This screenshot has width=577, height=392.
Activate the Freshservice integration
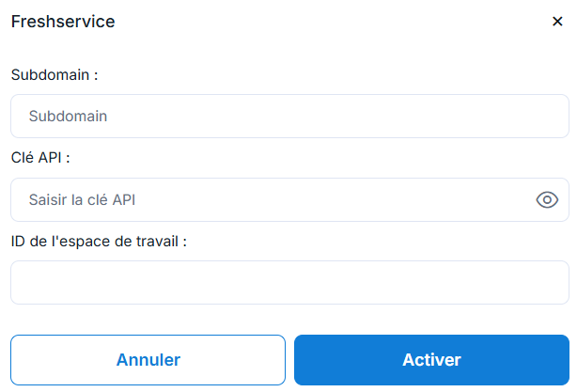click(431, 360)
